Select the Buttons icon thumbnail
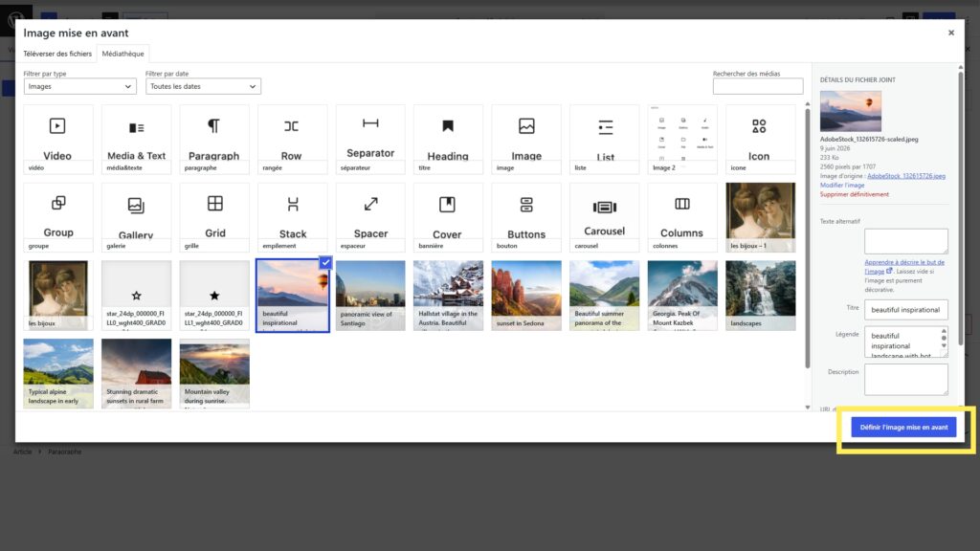980x551 pixels. 526,217
